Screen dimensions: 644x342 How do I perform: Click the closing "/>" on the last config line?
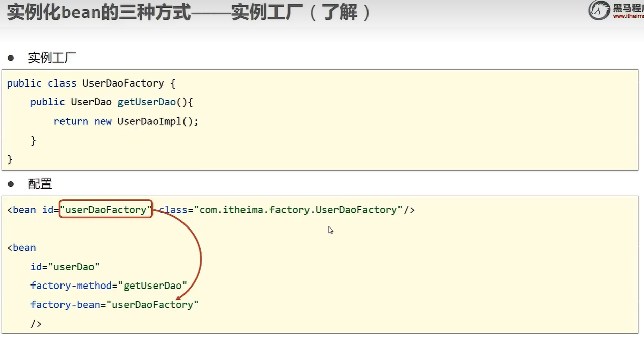pyautogui.click(x=36, y=324)
